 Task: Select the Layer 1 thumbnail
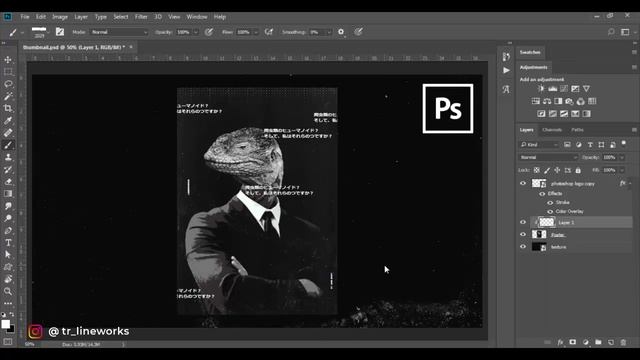547,222
